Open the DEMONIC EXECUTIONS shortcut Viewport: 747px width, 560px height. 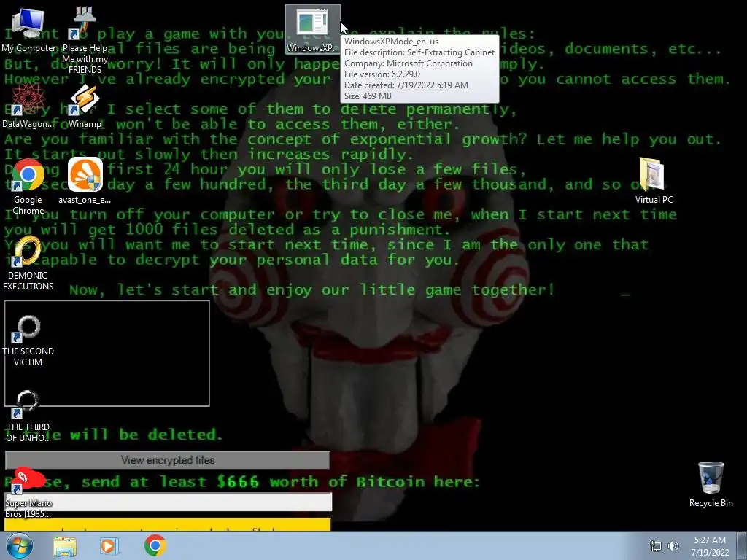[28, 262]
